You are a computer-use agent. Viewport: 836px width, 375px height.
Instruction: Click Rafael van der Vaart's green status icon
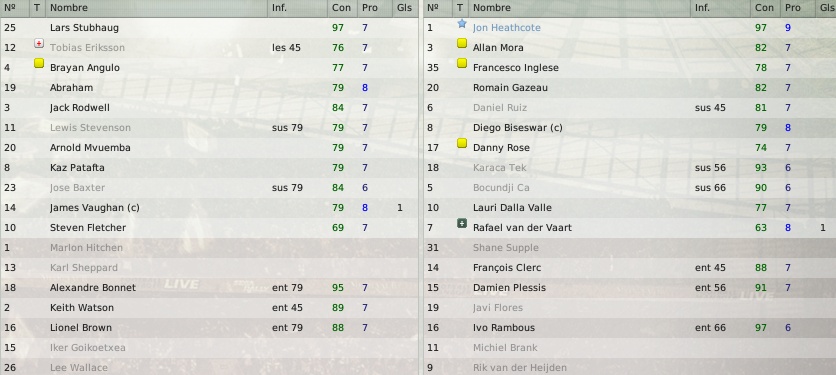click(462, 224)
